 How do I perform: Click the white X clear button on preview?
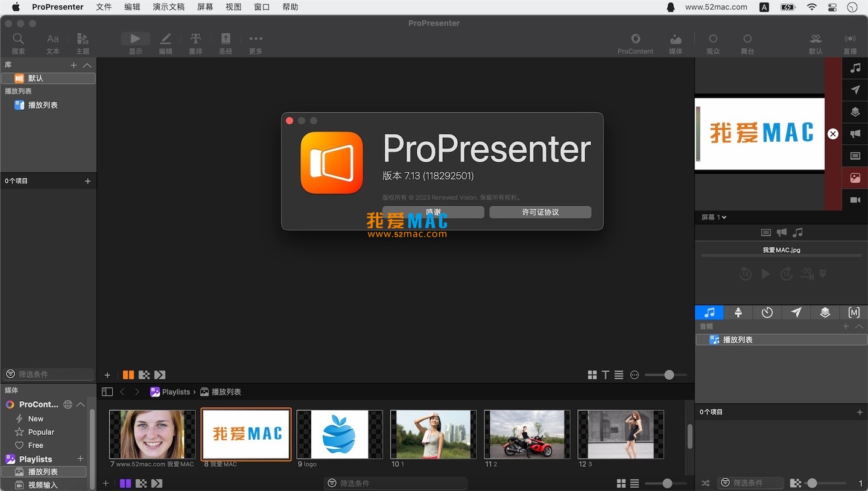[x=833, y=134]
